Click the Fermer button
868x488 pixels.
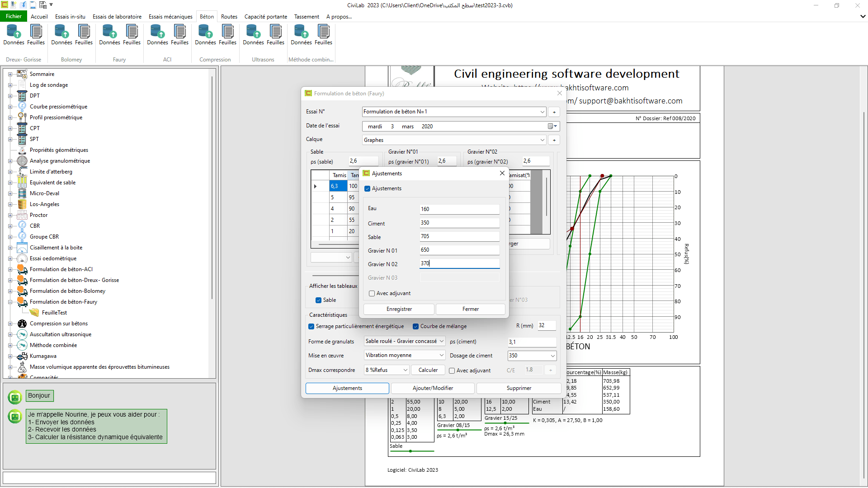pyautogui.click(x=471, y=310)
